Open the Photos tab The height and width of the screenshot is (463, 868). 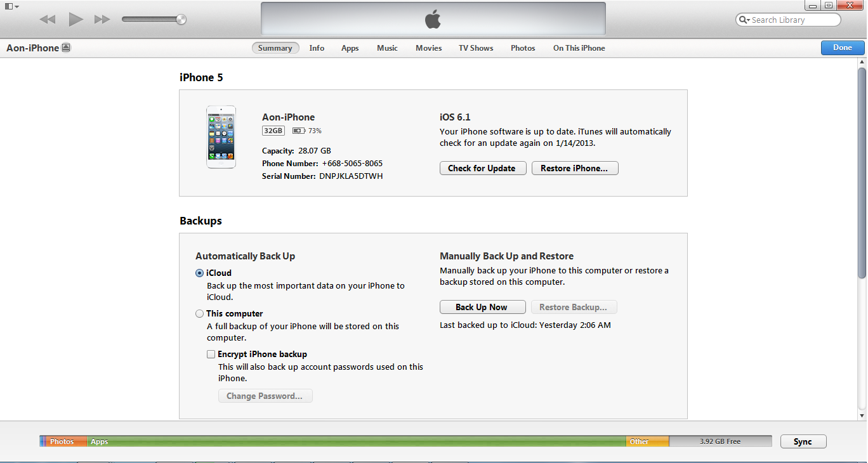tap(523, 48)
